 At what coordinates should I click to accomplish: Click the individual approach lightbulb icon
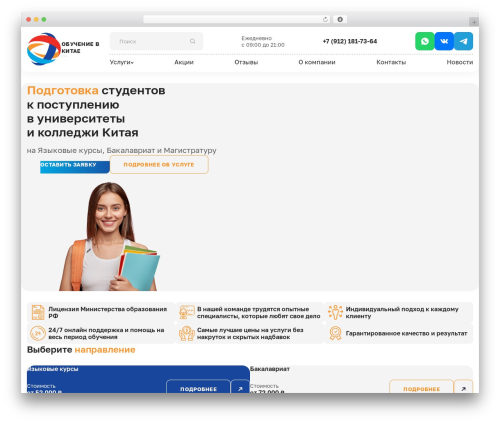coord(335,313)
